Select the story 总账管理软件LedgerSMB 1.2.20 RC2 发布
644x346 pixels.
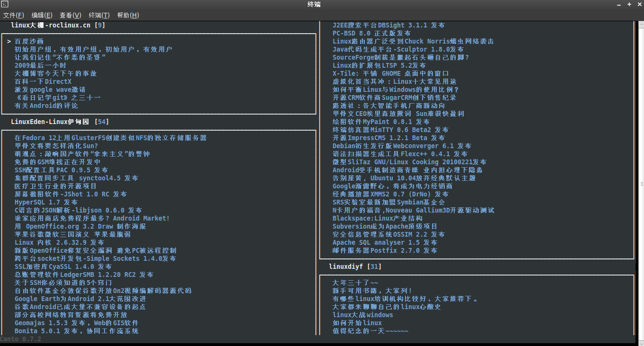tap(84, 275)
